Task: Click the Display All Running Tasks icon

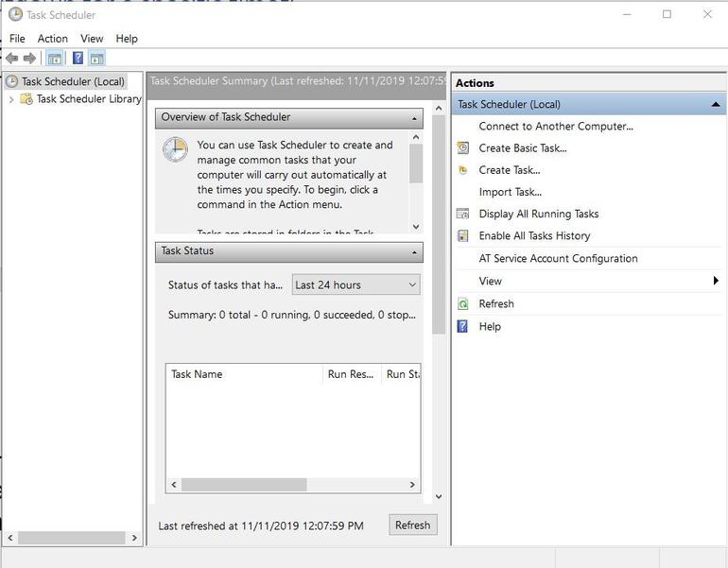Action: click(x=463, y=214)
